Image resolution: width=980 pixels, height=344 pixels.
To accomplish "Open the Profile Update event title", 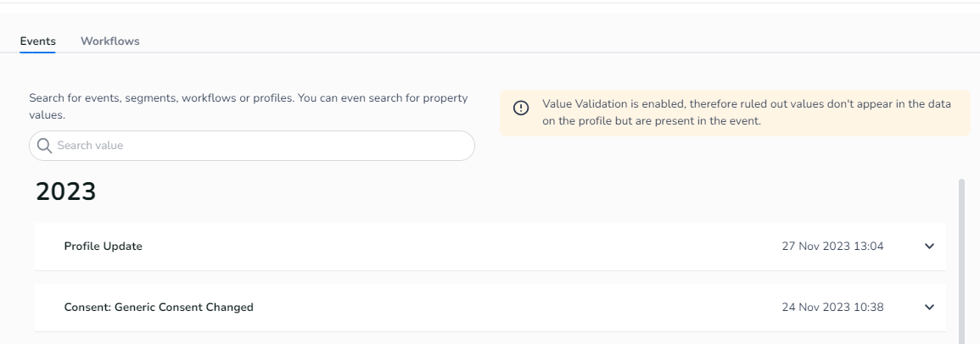I will 104,247.
